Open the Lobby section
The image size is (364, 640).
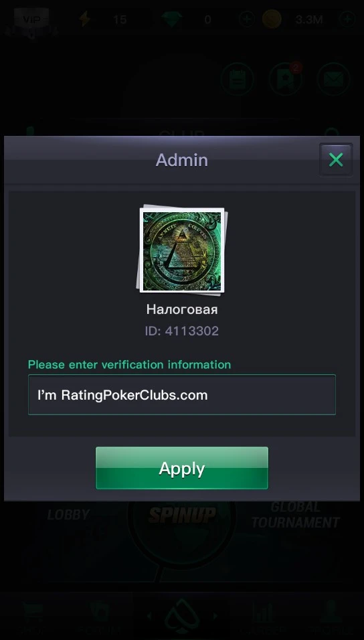tap(68, 515)
